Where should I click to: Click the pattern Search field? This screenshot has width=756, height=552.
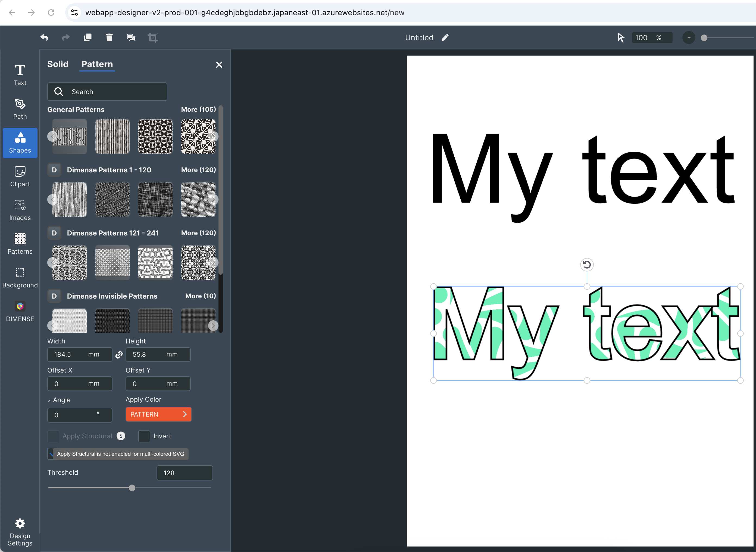coord(107,92)
